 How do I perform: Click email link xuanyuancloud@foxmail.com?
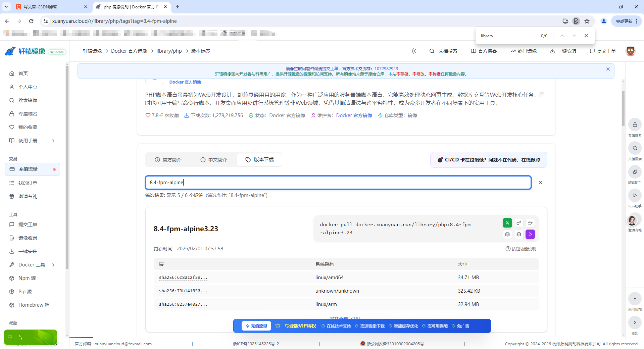point(123,344)
